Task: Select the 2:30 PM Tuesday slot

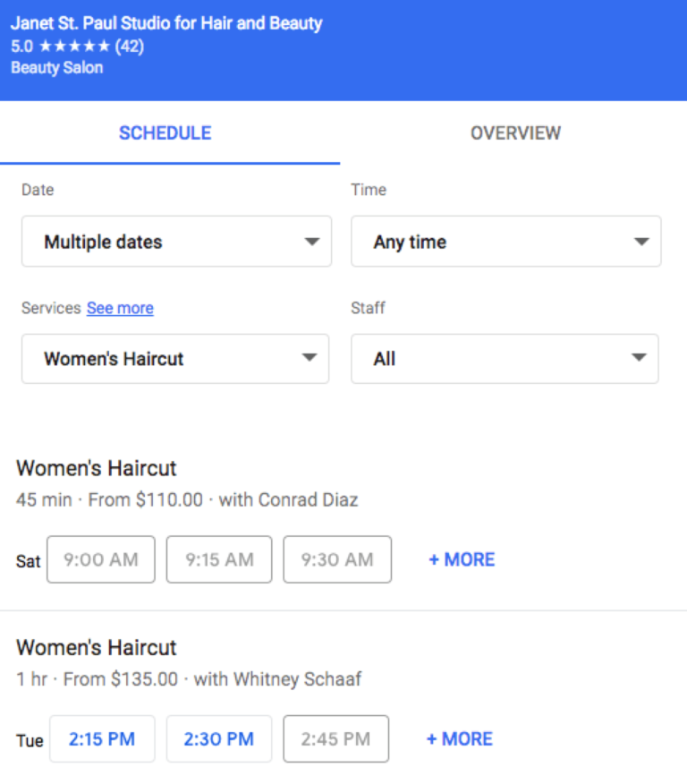Action: click(x=219, y=739)
